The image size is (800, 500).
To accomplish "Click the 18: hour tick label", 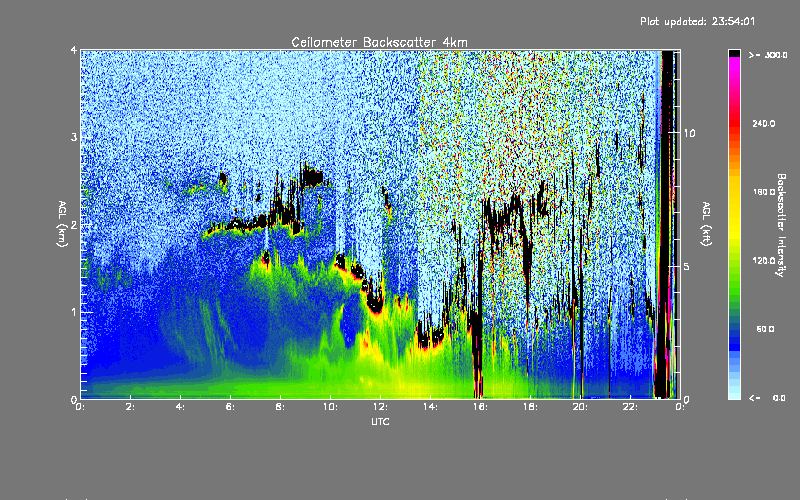I will [x=530, y=407].
